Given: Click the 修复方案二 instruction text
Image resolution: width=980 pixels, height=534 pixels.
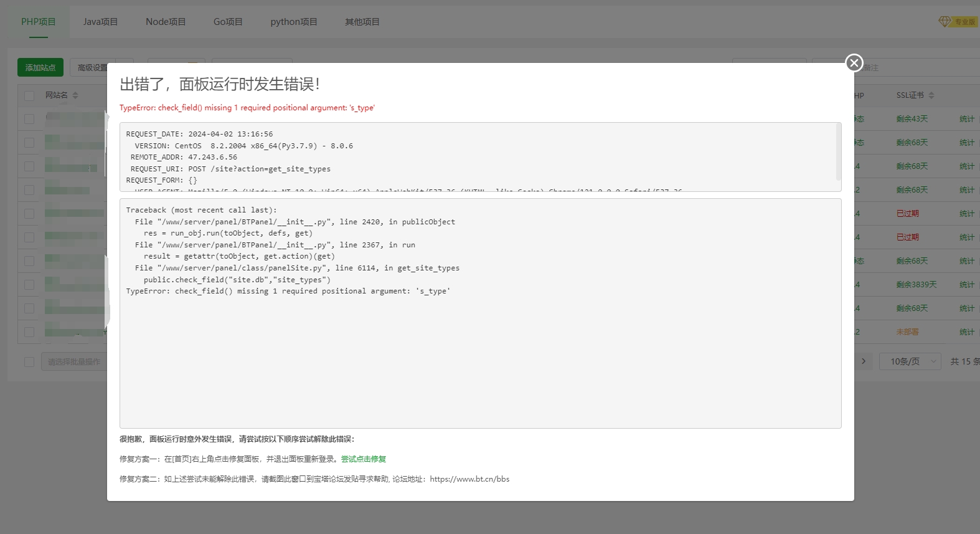Looking at the screenshot, I should [x=314, y=479].
